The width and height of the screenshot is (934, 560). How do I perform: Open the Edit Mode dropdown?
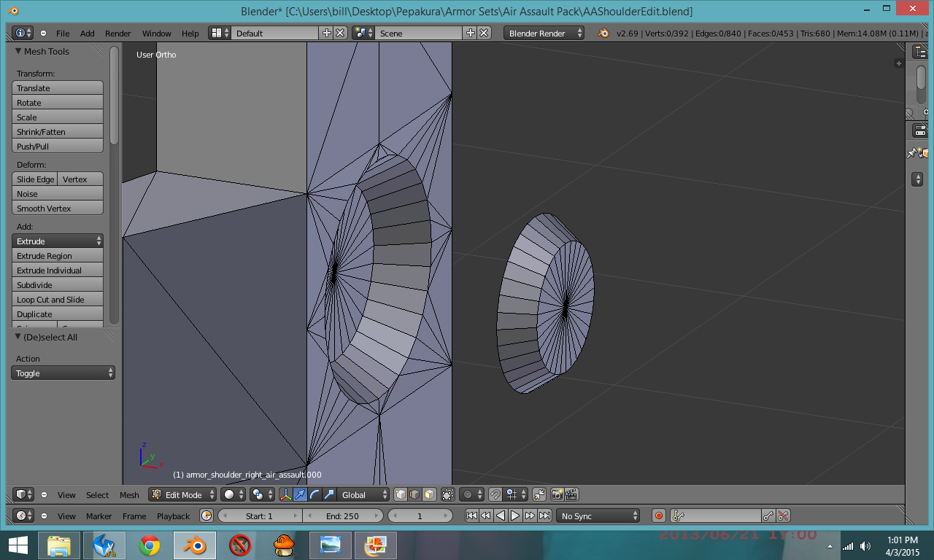point(182,494)
